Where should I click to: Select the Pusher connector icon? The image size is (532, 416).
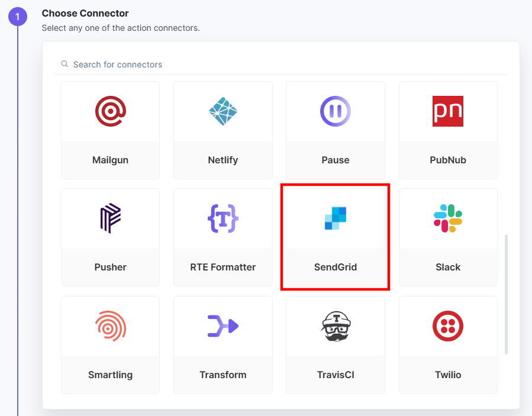click(110, 218)
